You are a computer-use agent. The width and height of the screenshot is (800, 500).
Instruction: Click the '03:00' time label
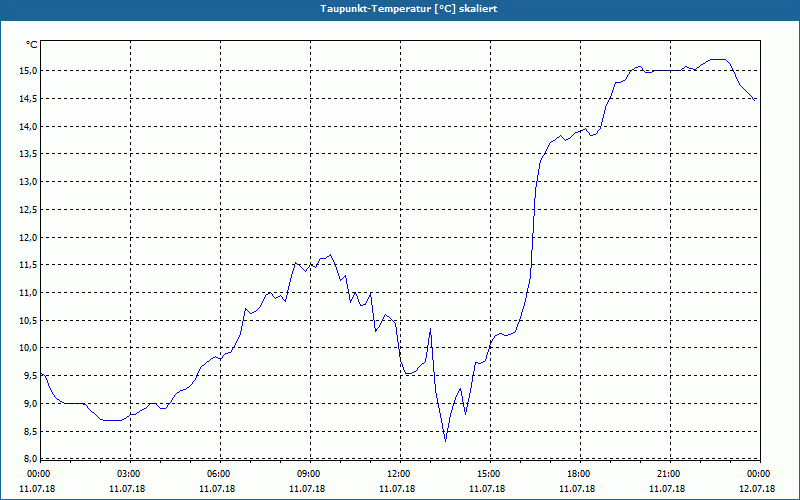[128, 474]
